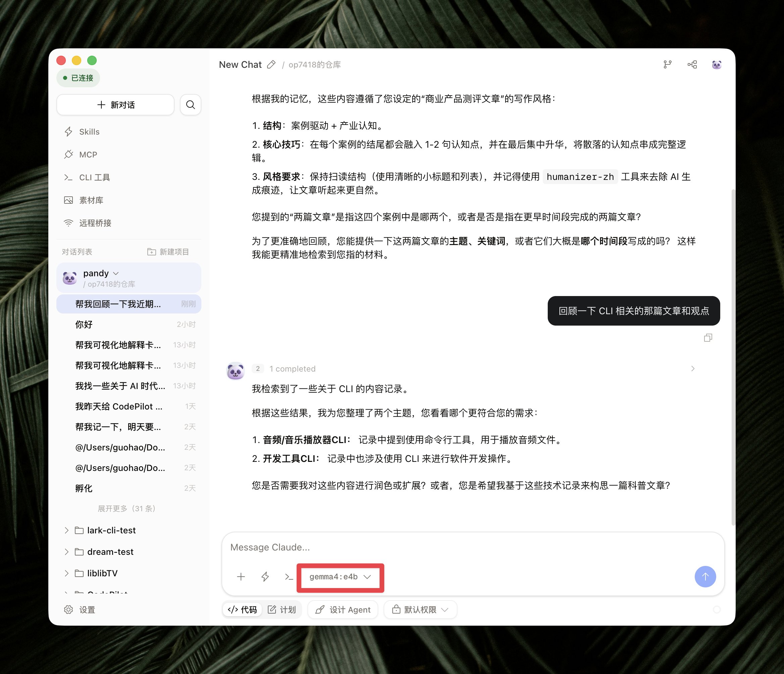
Task: Open the git branch icon in header
Action: (668, 65)
